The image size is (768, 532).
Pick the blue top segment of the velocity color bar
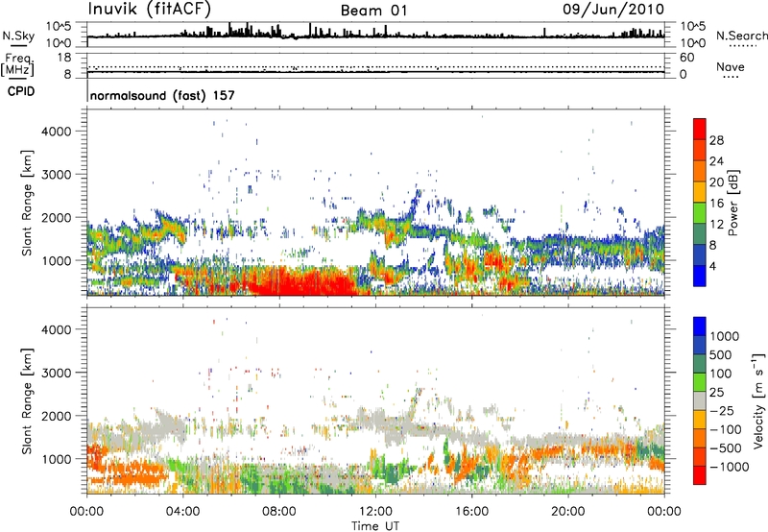[700, 326]
